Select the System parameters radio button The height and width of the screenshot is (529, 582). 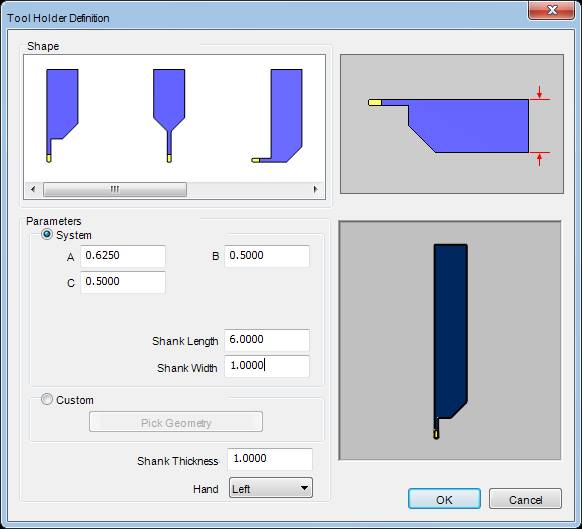(x=47, y=235)
